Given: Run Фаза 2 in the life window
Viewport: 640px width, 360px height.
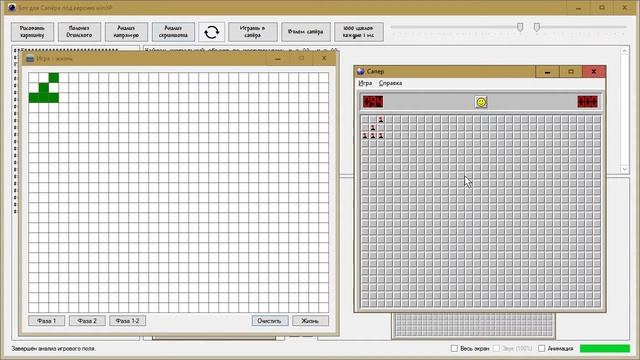Looking at the screenshot, I should [87, 321].
